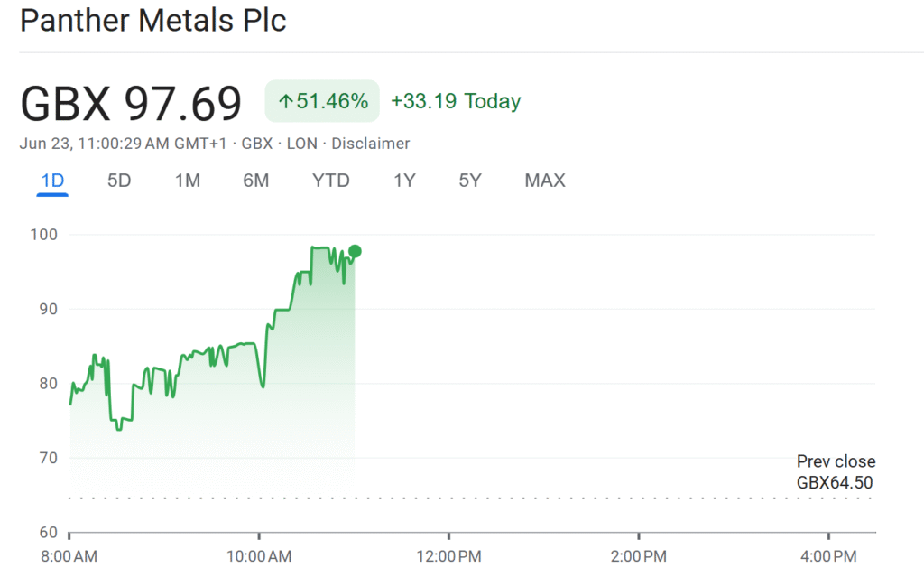The width and height of the screenshot is (924, 577).
Task: Show the MAX price history
Action: [544, 181]
